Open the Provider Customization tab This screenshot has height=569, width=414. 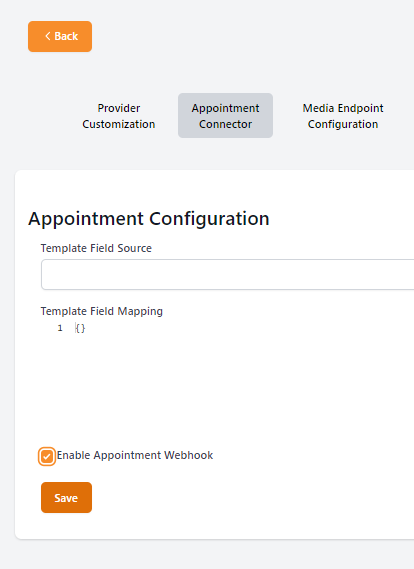click(x=119, y=116)
